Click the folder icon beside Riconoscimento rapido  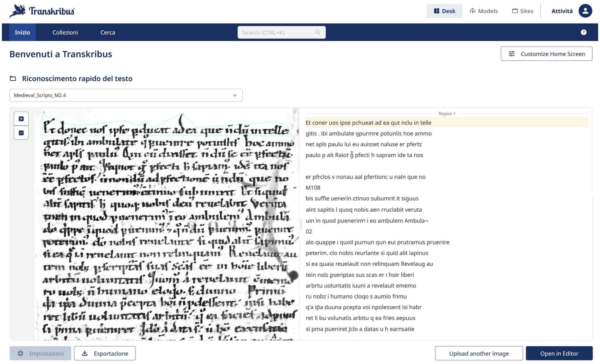[13, 79]
